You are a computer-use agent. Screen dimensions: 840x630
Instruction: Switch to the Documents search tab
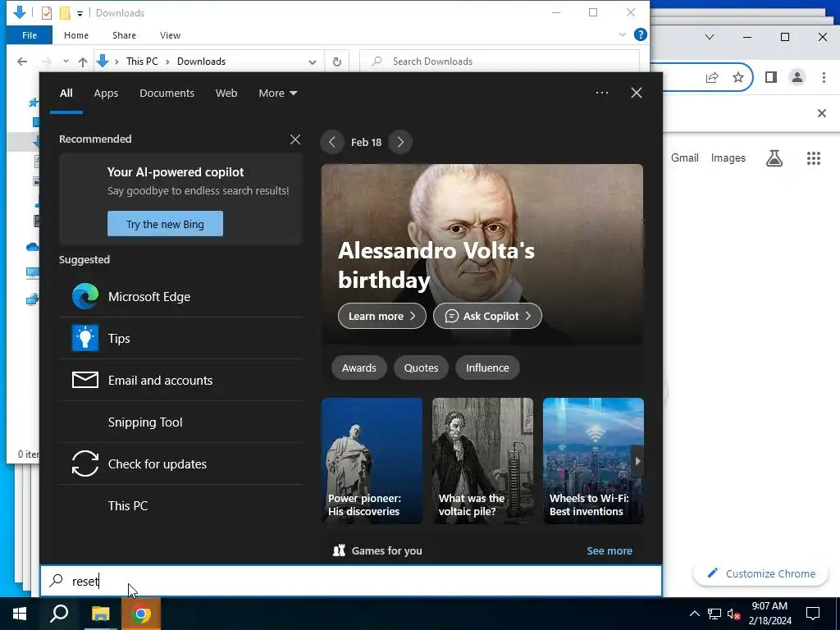(x=167, y=94)
